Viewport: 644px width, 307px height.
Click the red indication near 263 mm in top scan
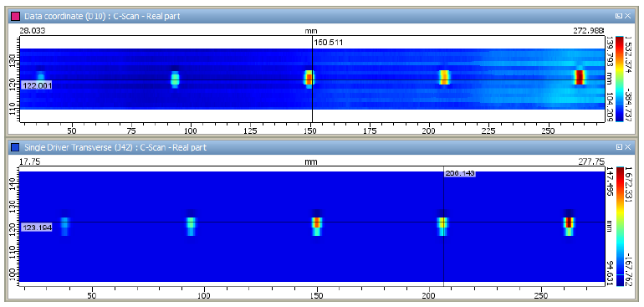[x=580, y=77]
